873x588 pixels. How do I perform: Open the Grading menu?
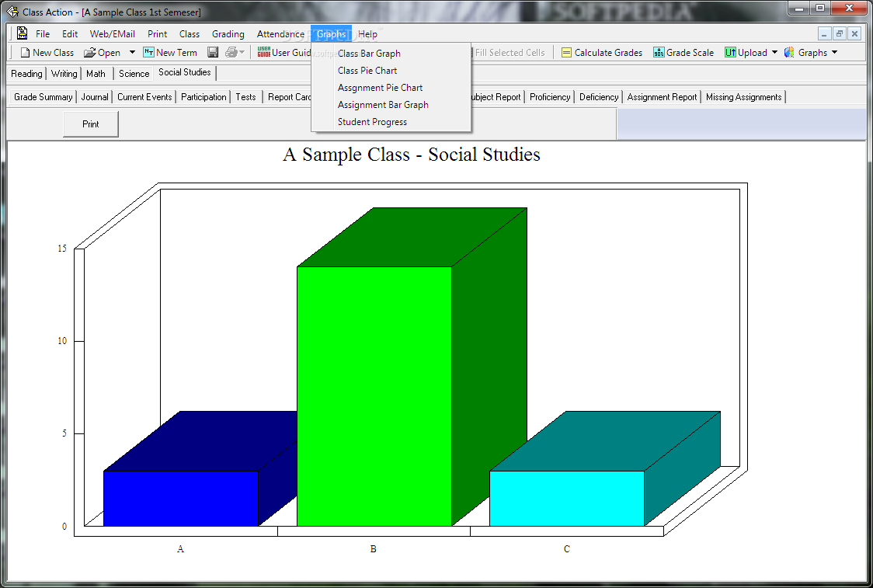228,34
